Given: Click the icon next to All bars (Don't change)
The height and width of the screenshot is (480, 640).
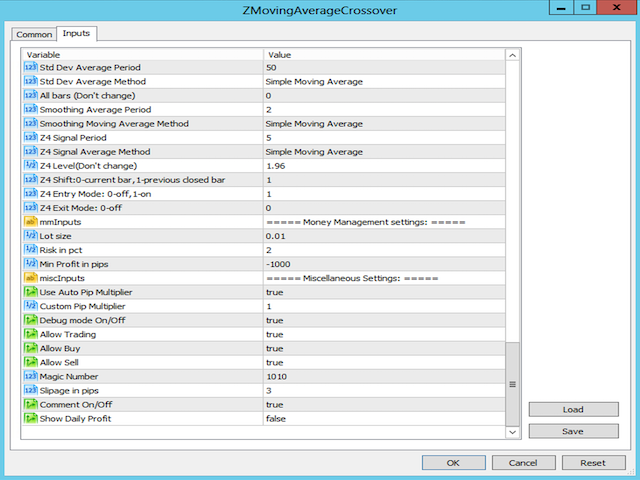Looking at the screenshot, I should coord(31,96).
